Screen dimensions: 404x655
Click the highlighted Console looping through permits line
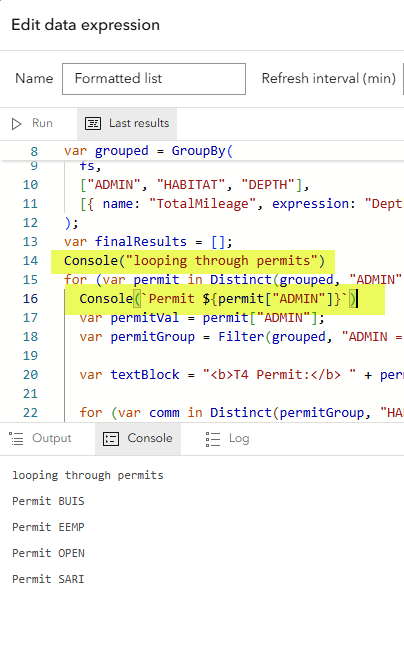pos(194,261)
